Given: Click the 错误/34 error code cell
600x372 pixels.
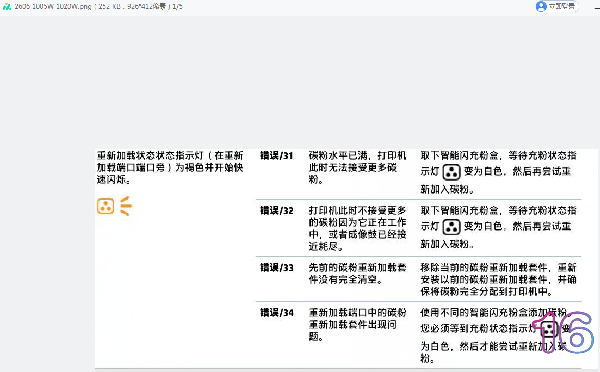Looking at the screenshot, I should coord(277,313).
